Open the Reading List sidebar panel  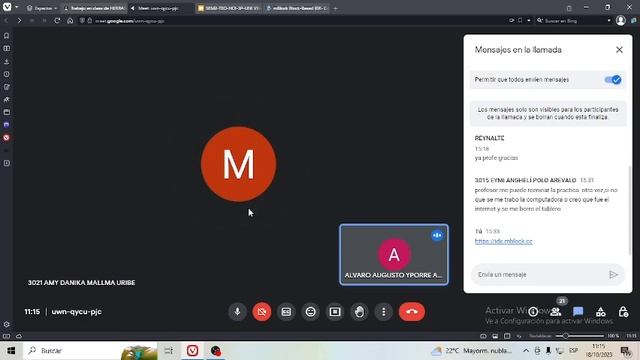(7, 49)
